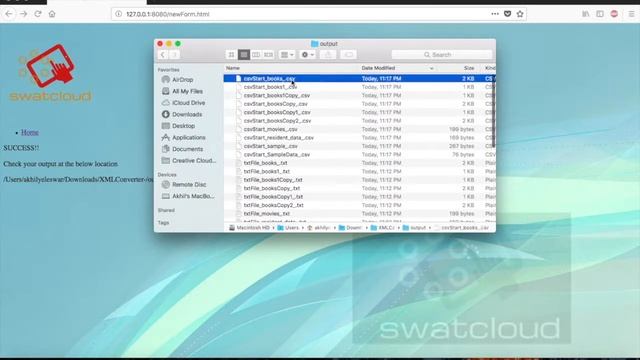Select file csvStart_sample_.csv

point(359,146)
